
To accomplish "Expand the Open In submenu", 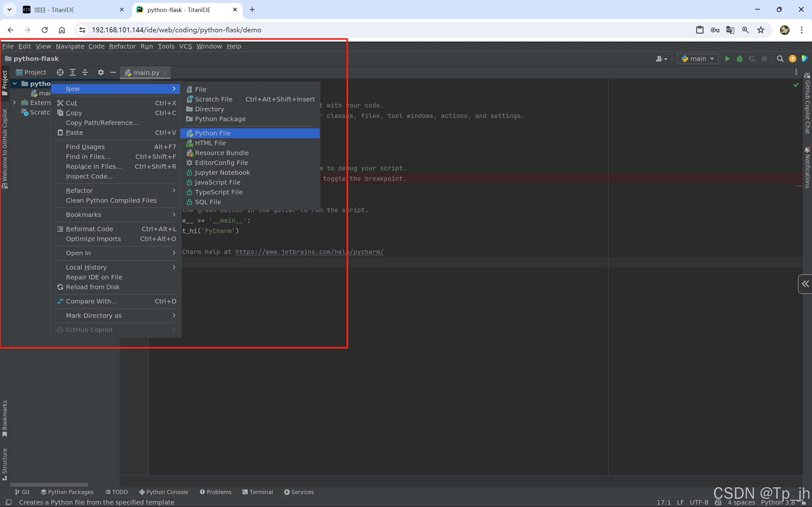I will [x=116, y=253].
